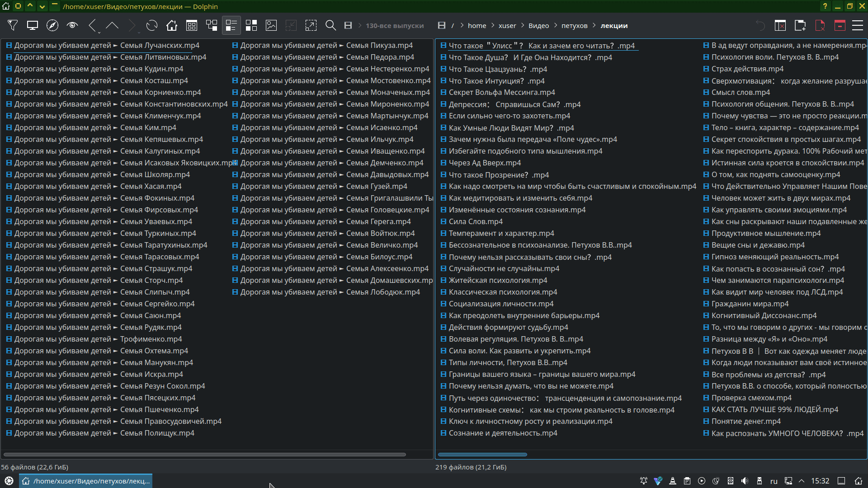Open the clock showing 15:32
Screen dimensions: 868x488
click(820, 481)
